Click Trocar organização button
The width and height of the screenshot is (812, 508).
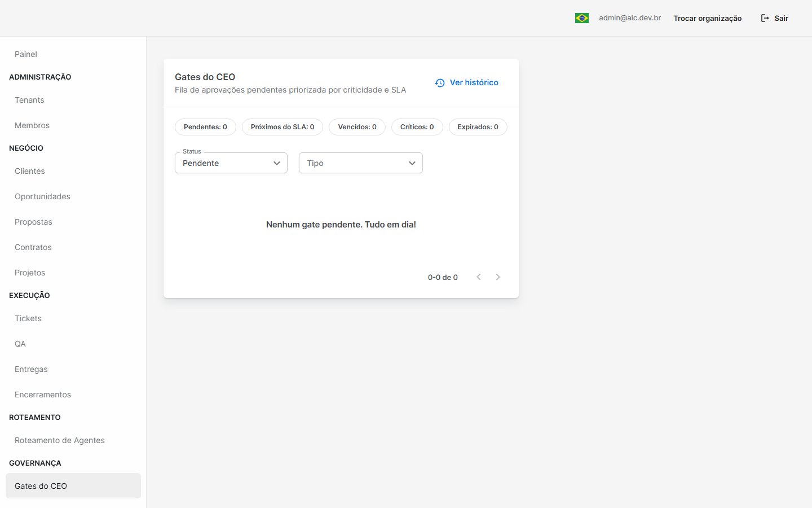tap(708, 18)
